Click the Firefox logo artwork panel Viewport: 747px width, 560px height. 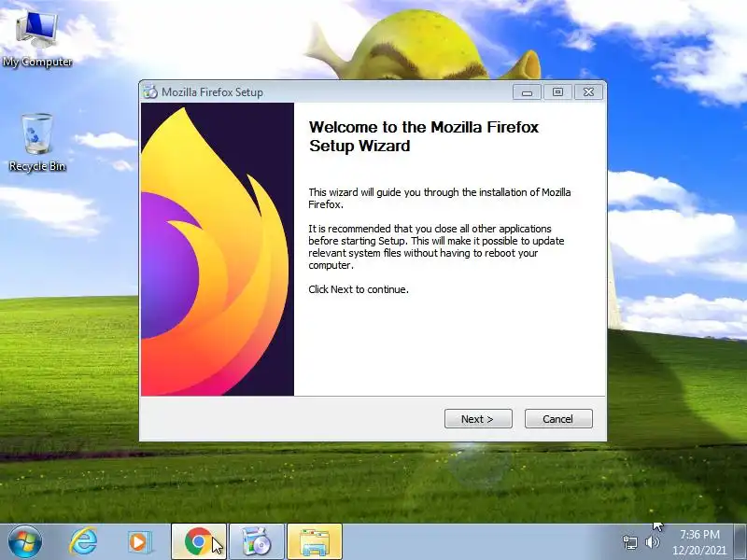[218, 249]
